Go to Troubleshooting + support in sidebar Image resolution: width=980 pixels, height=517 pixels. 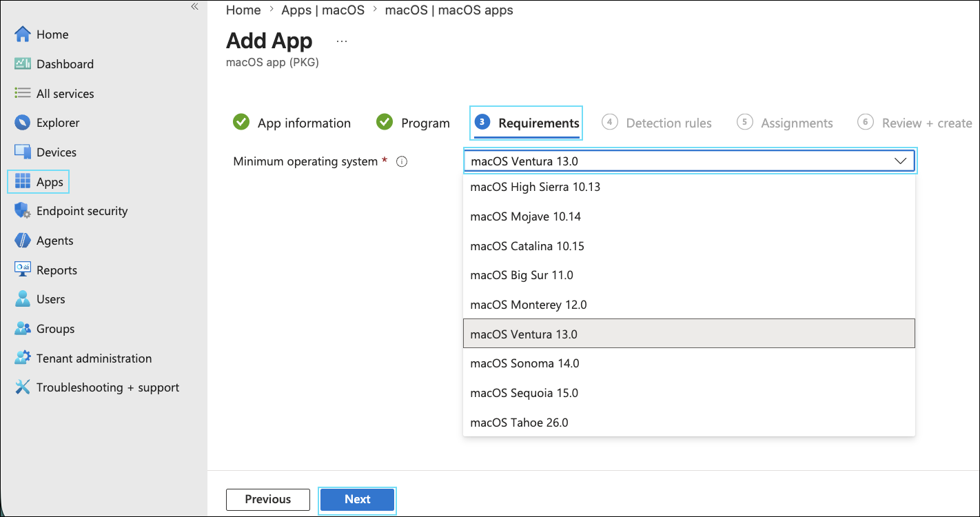108,387
